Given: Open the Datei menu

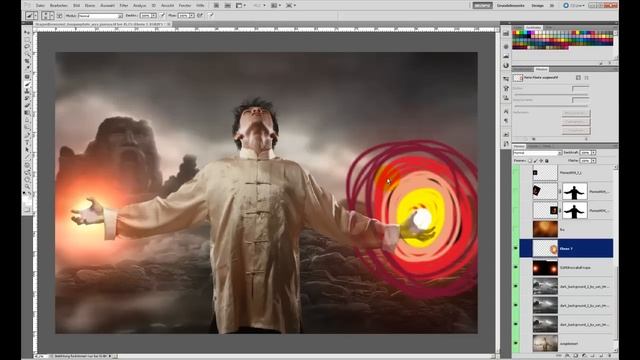Looking at the screenshot, I should [x=40, y=6].
